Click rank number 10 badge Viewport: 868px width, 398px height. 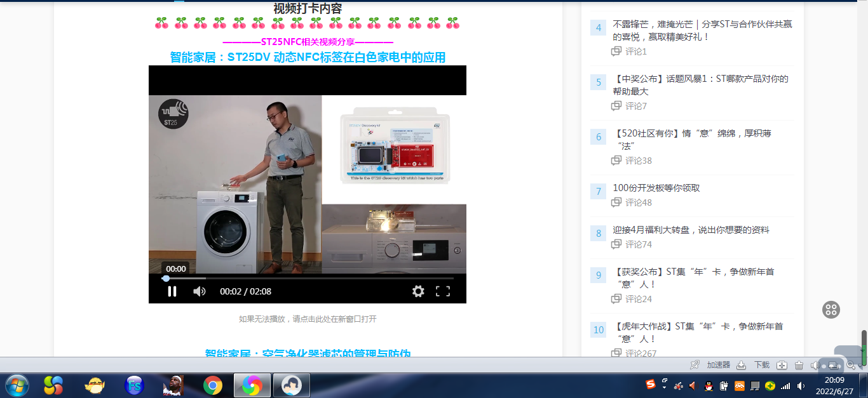coord(599,330)
